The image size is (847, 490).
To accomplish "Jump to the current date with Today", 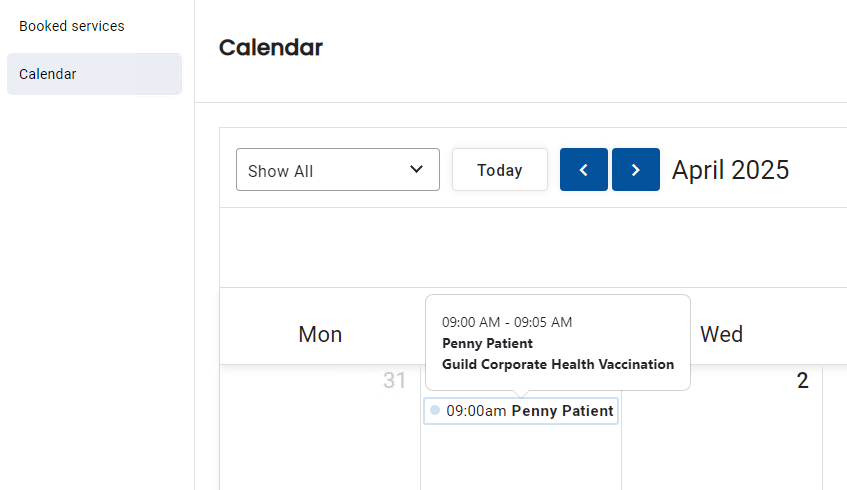I will coord(500,170).
